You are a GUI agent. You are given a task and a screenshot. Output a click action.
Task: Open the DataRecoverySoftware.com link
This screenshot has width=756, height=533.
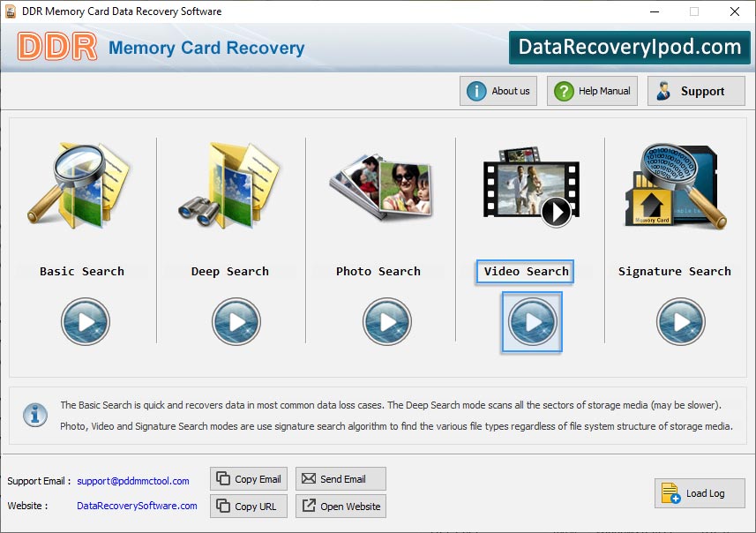coord(137,506)
